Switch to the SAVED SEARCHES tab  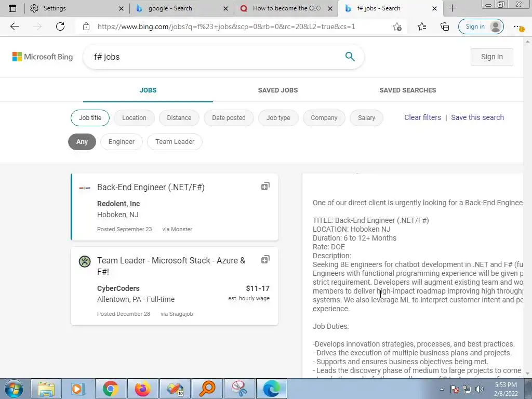tap(408, 90)
